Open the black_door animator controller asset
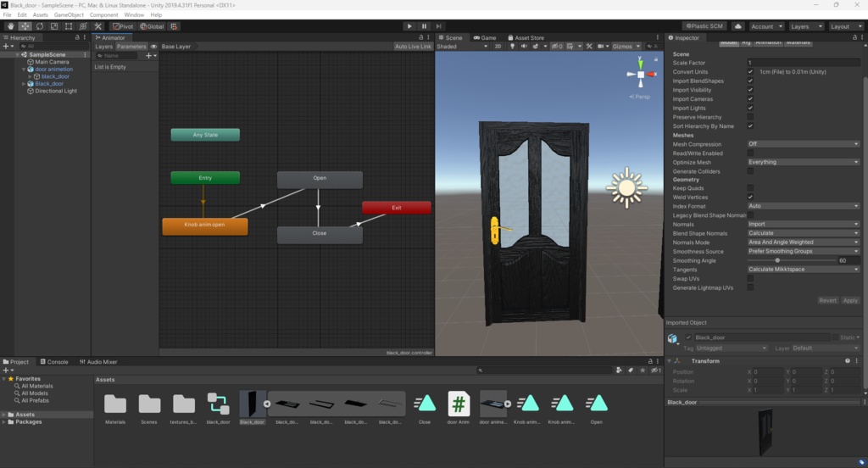The width and height of the screenshot is (868, 468). (218, 408)
